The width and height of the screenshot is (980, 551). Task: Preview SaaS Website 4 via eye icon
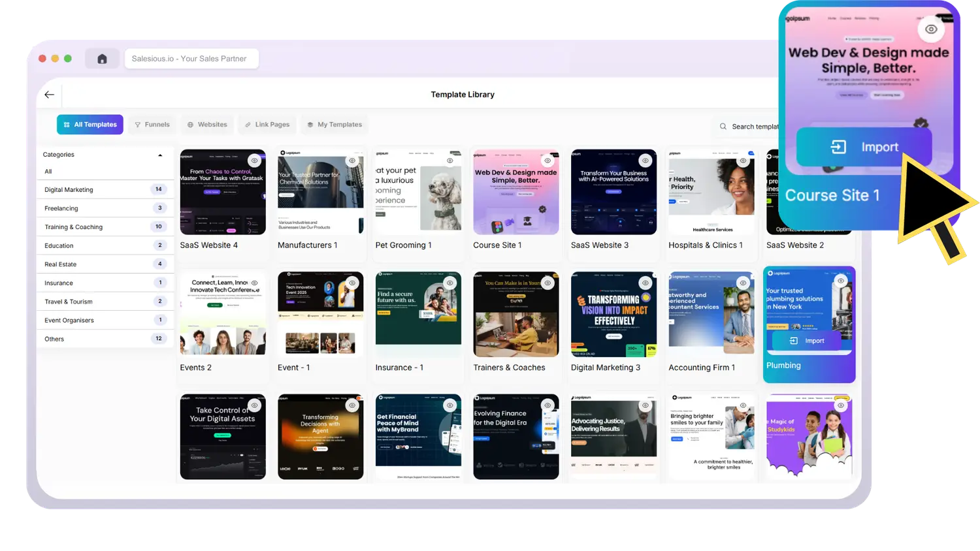(x=254, y=161)
